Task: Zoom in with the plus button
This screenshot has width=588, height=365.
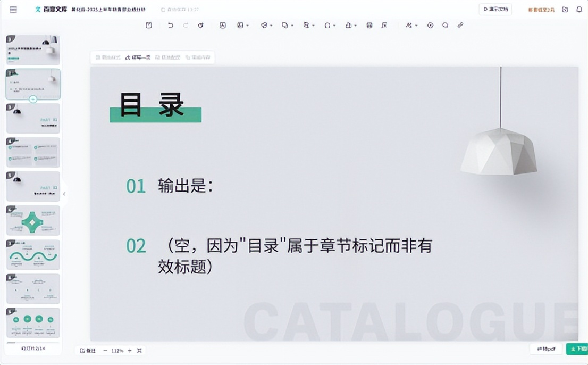Action: point(130,351)
